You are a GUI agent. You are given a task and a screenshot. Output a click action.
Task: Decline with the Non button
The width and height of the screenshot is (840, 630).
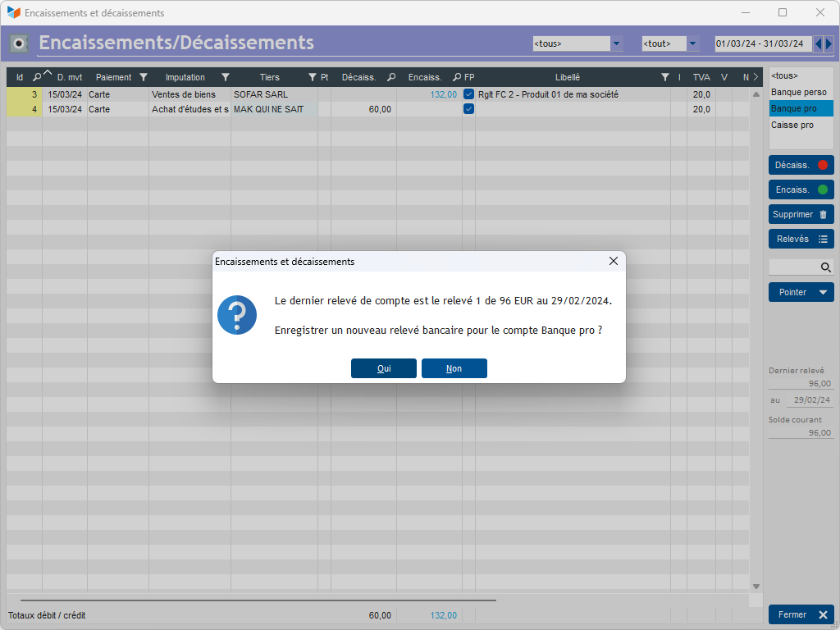coord(454,368)
